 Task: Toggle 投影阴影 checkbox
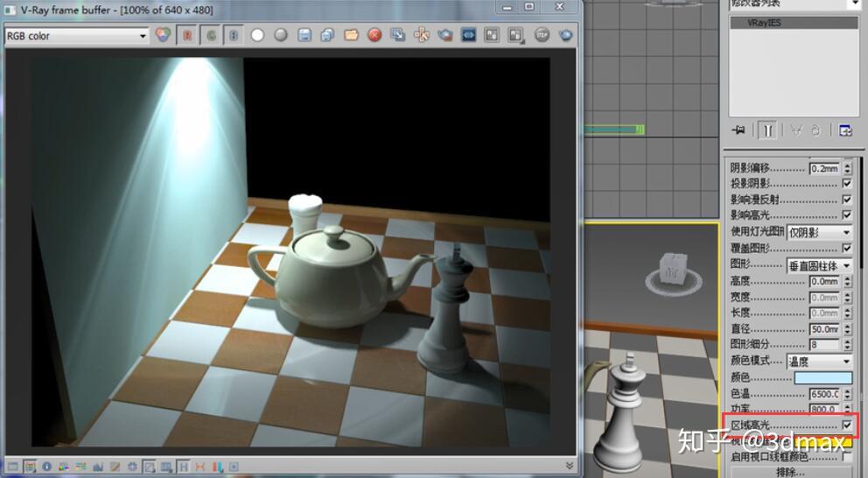point(847,183)
